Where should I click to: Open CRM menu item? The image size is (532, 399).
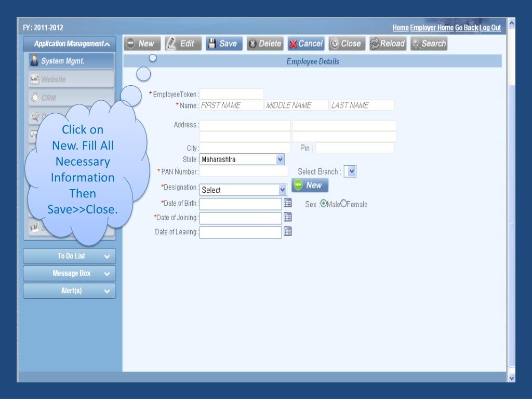(71, 98)
